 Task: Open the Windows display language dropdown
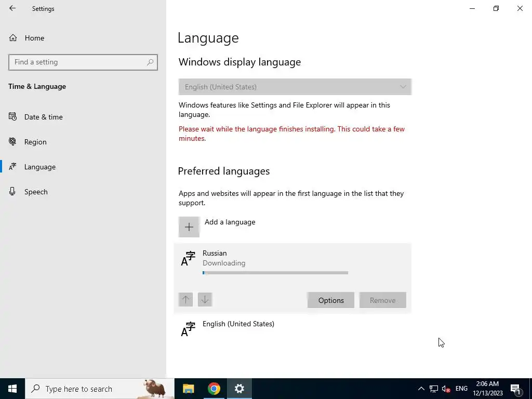[x=295, y=87]
